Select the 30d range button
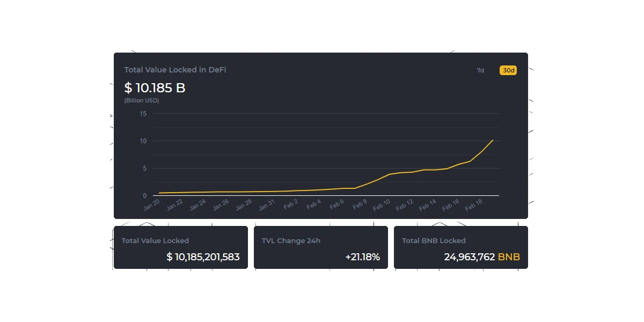This screenshot has width=644, height=322. click(x=508, y=70)
